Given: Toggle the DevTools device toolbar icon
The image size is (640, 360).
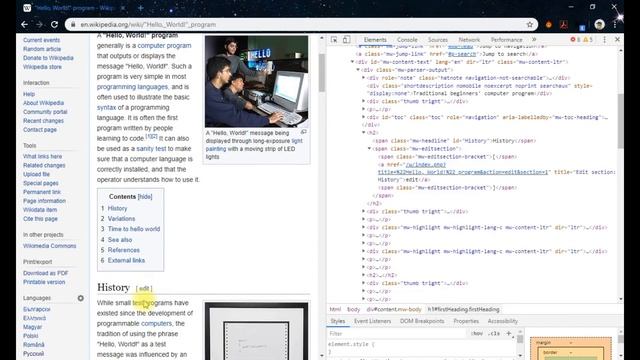Looking at the screenshot, I should pos(346,40).
